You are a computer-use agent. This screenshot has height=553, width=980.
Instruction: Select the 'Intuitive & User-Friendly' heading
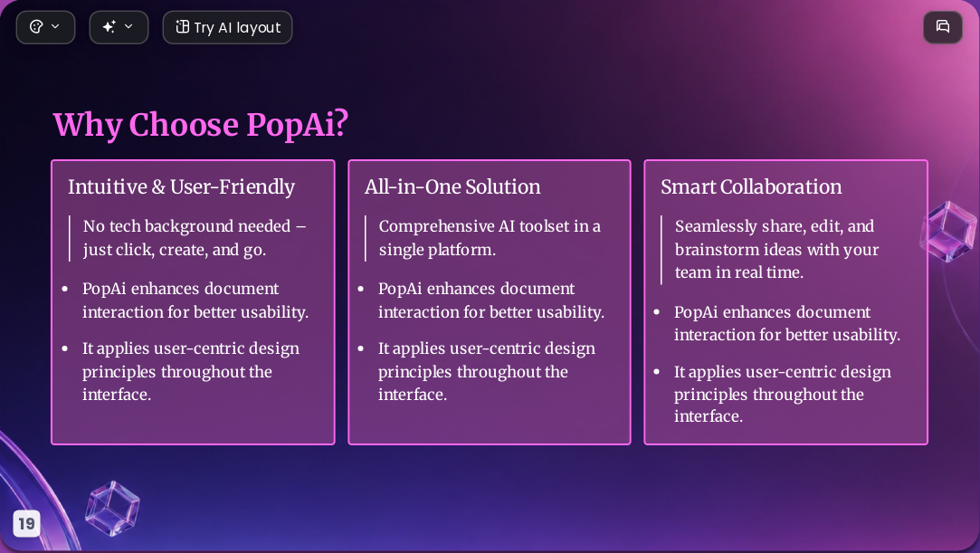[x=181, y=186]
